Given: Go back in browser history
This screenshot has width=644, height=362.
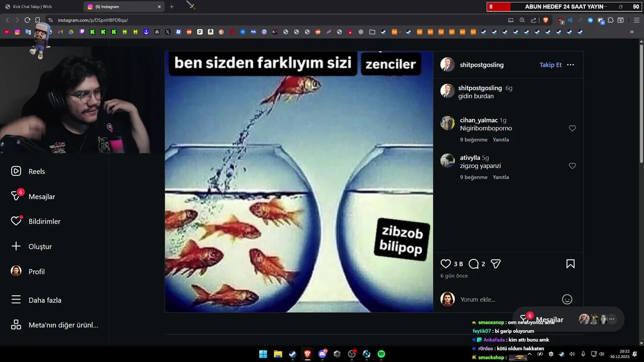Looking at the screenshot, I should click(7, 20).
